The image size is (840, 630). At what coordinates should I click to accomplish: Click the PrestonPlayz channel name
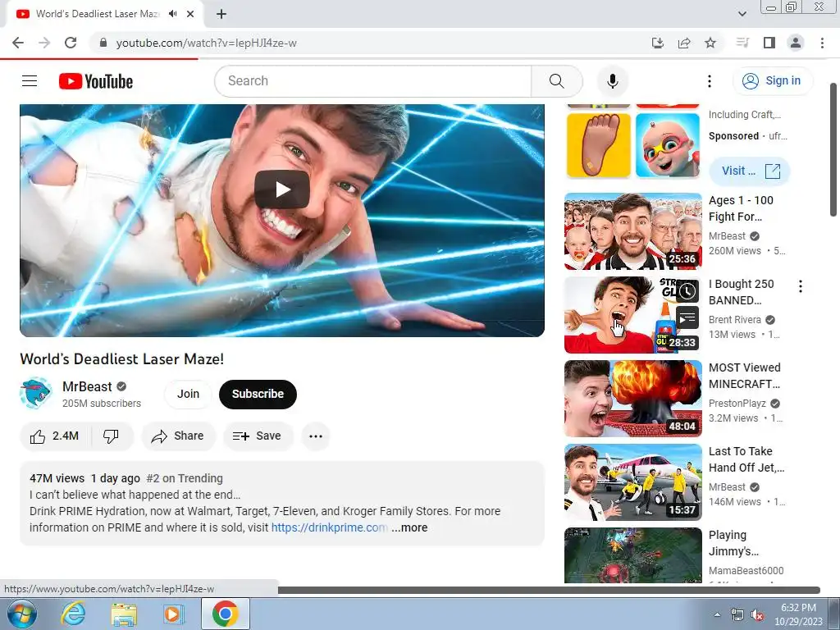pos(737,404)
